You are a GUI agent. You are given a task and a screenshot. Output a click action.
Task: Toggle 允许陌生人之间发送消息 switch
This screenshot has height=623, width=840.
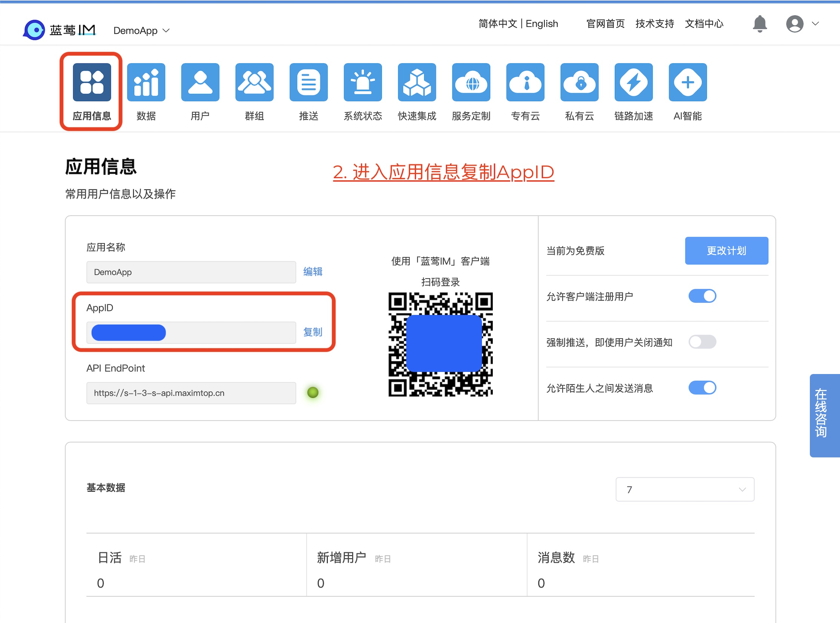(702, 388)
